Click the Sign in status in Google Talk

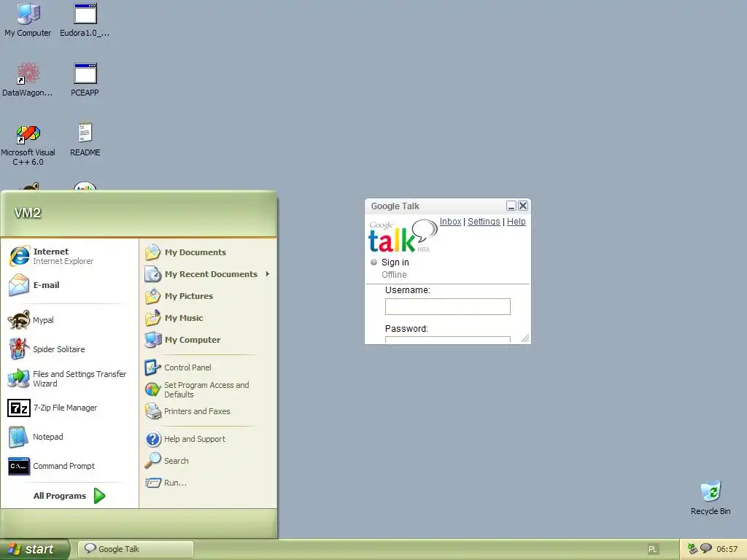pos(395,262)
